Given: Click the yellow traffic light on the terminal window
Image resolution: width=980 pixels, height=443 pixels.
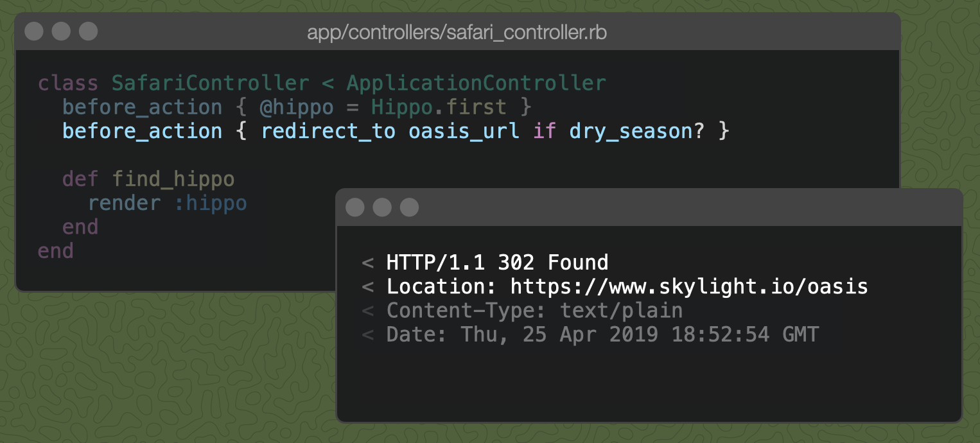Looking at the screenshot, I should pyautogui.click(x=382, y=207).
